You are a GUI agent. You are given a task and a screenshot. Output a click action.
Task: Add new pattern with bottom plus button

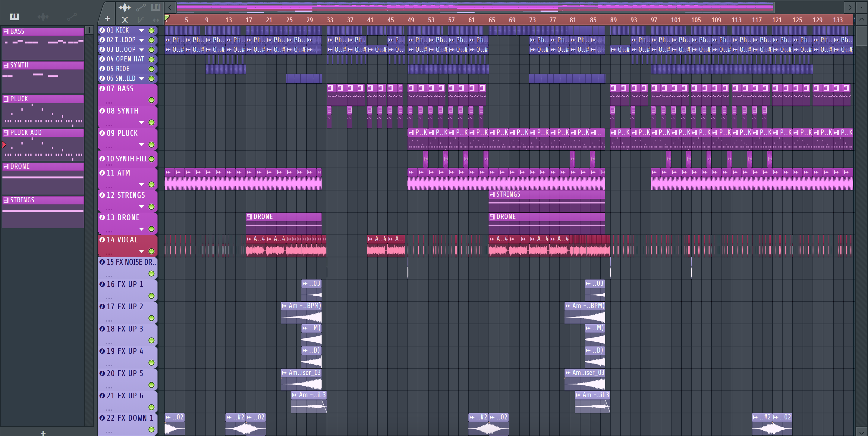coord(43,433)
